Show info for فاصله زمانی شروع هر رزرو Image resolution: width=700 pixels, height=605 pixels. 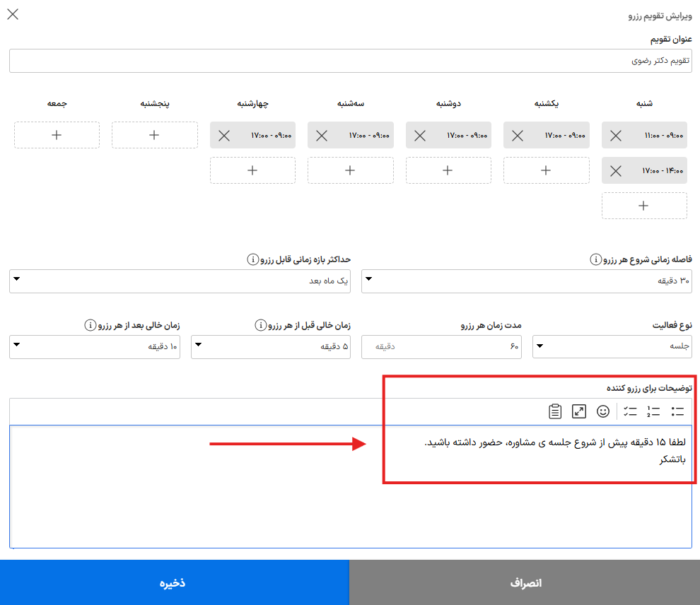point(595,259)
